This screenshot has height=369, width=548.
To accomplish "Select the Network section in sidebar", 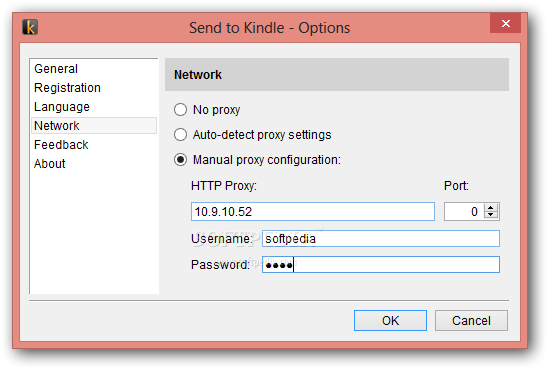I will [94, 125].
